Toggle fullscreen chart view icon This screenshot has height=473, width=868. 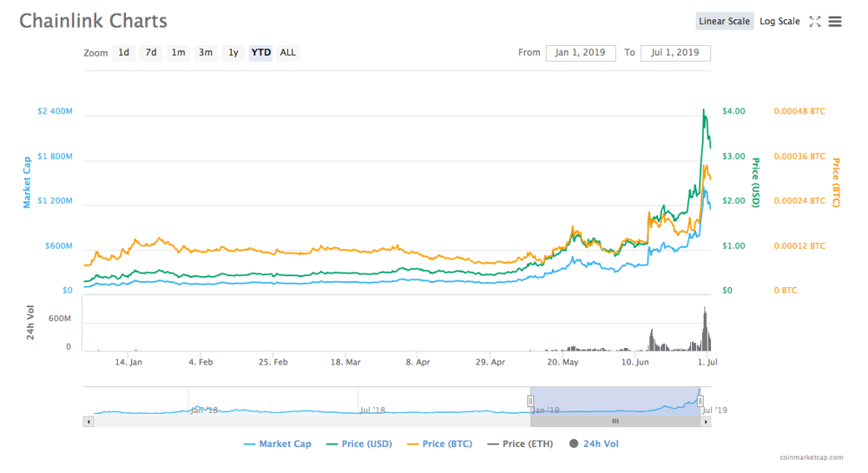click(x=815, y=22)
